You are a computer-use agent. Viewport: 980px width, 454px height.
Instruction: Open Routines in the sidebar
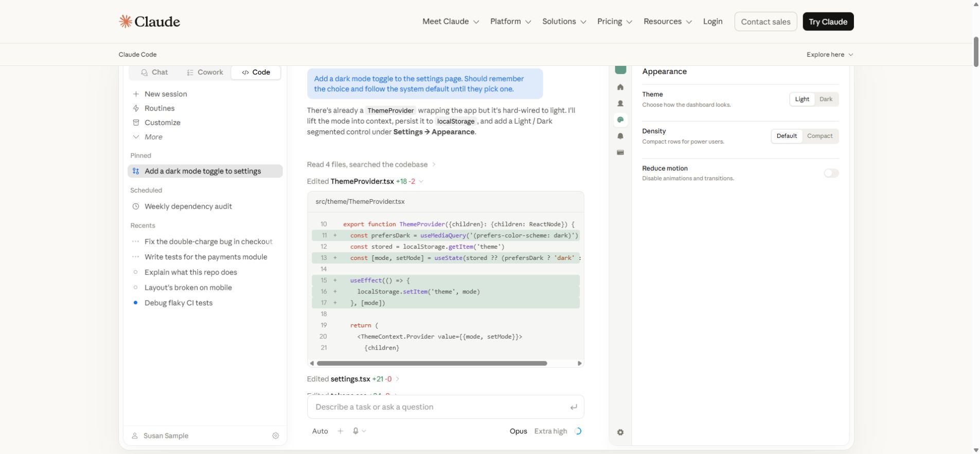tap(159, 108)
